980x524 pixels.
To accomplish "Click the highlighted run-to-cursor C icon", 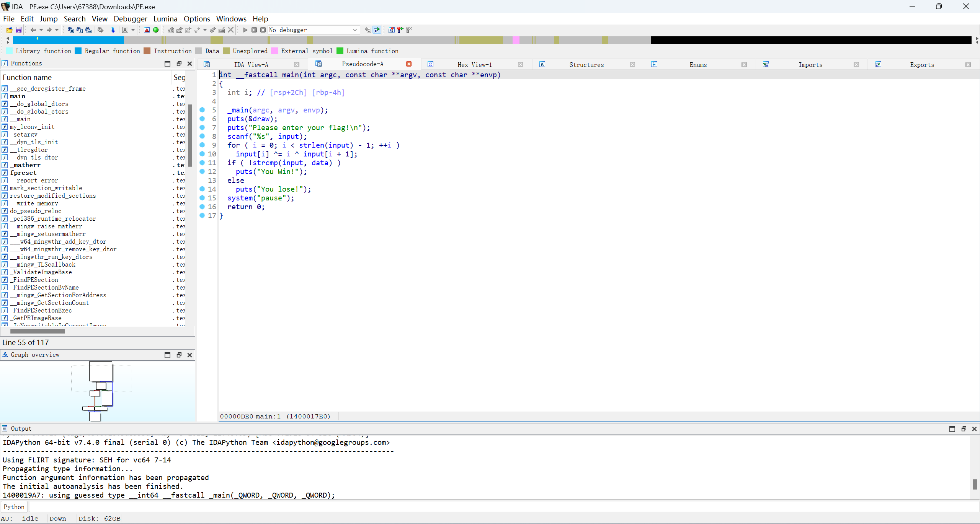I will [377, 30].
